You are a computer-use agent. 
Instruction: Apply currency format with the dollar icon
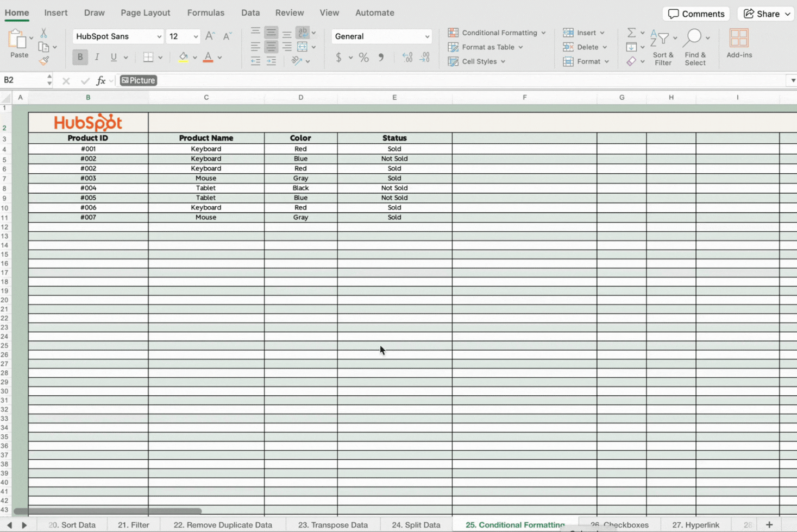339,58
